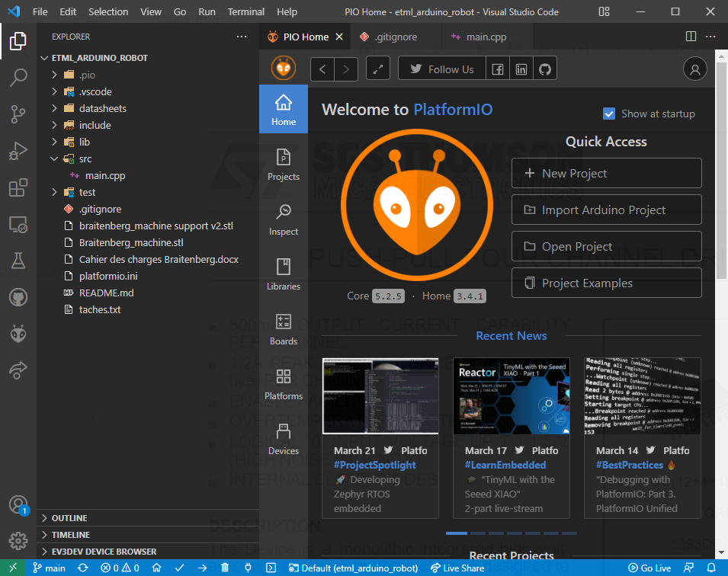
Task: Open the Run and Debug view
Action: pyautogui.click(x=18, y=151)
